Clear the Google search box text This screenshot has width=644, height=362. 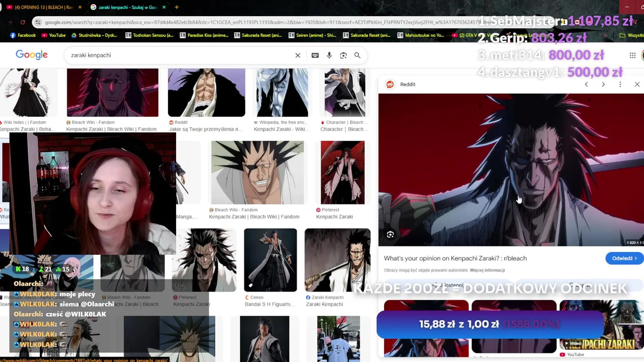[298, 55]
